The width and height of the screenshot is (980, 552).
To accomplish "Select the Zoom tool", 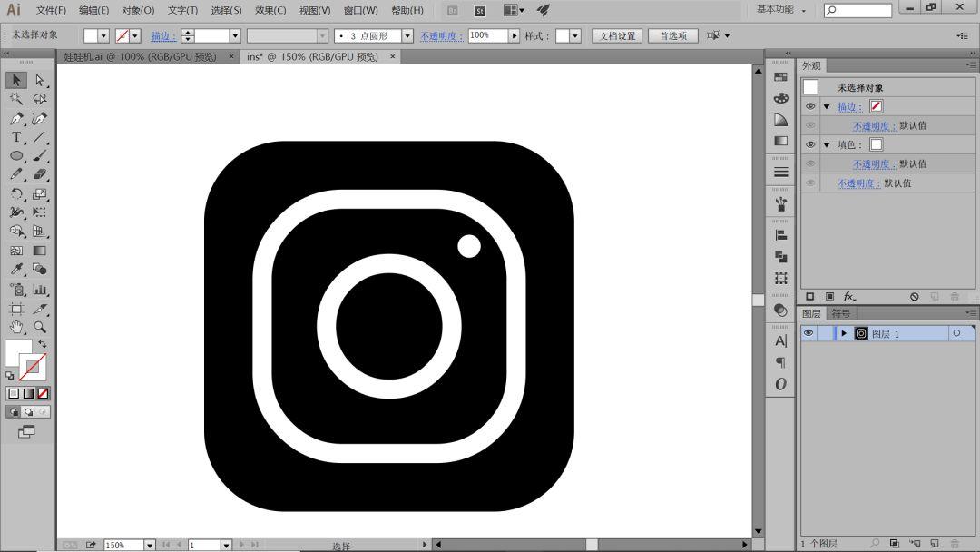I will click(x=39, y=327).
